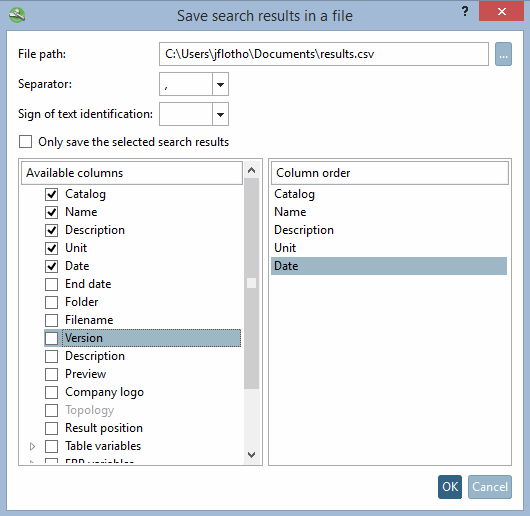Check the End date column checkbox

pos(51,284)
